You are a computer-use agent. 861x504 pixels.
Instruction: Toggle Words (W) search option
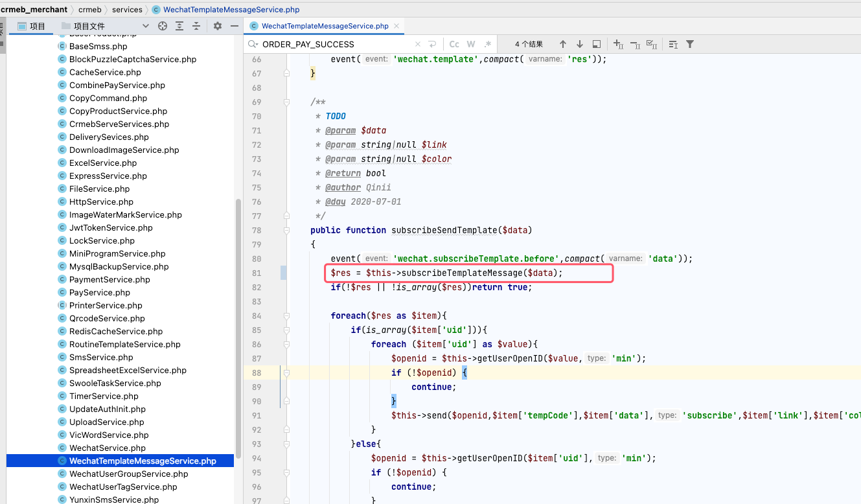[x=471, y=44]
